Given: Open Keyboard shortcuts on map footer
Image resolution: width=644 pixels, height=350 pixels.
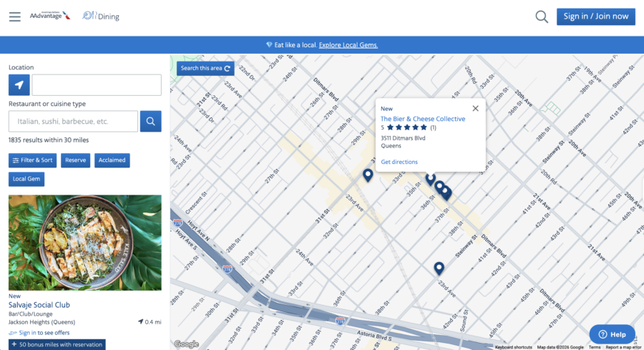Looking at the screenshot, I should 513,347.
